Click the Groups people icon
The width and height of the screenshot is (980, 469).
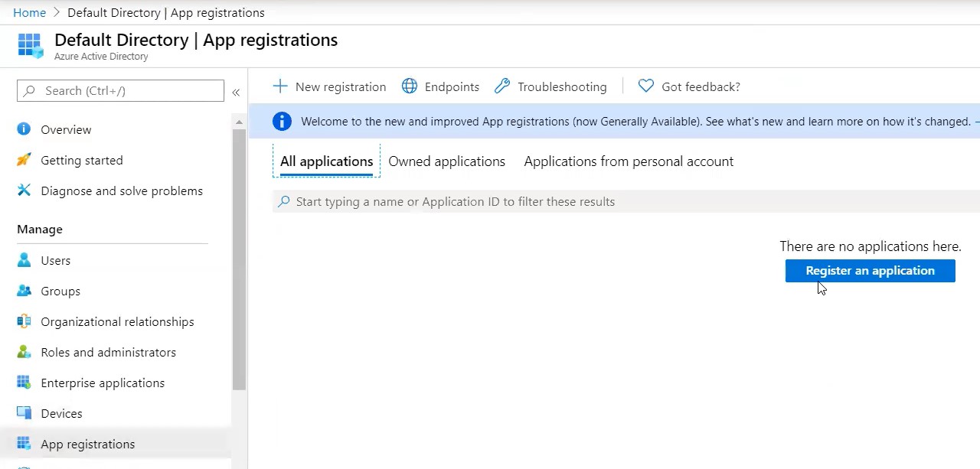[x=24, y=291]
